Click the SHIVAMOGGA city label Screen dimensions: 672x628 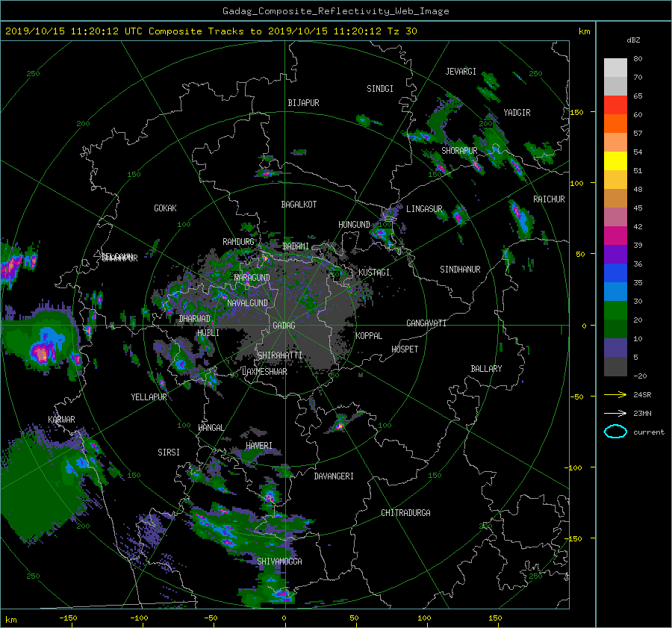point(279,562)
